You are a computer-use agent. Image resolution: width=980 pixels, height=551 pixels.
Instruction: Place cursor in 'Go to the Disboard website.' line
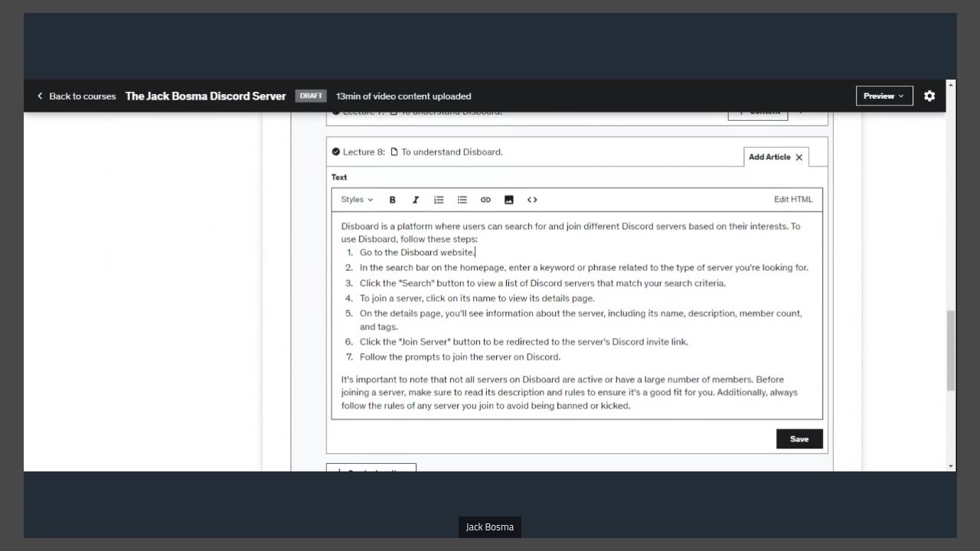pos(417,253)
